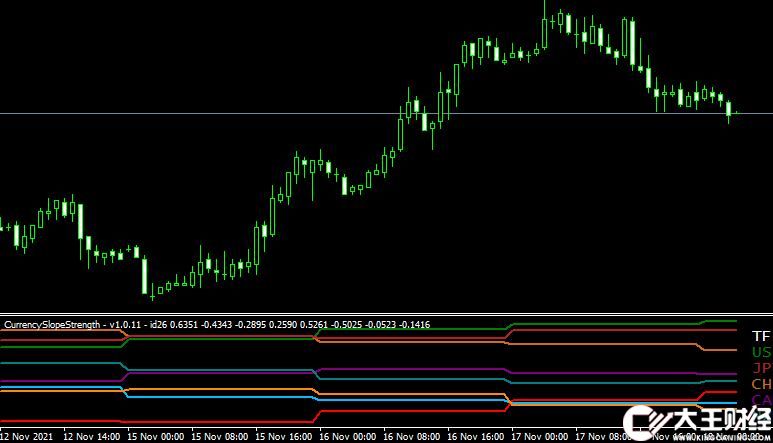Image resolution: width=773 pixels, height=443 pixels.
Task: Click the CurrencySlopeStrength indicator name label
Action: pyautogui.click(x=52, y=325)
